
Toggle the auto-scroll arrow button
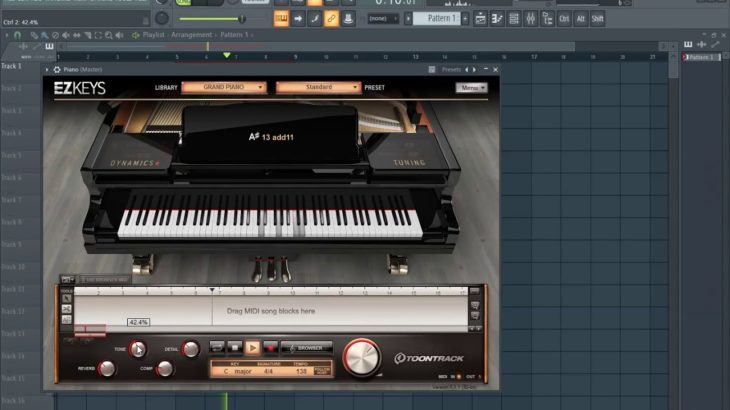(x=298, y=19)
